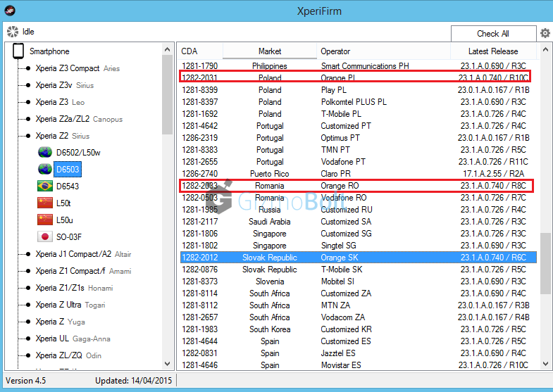Click the Idle status spinner icon
This screenshot has width=553, height=392.
(x=13, y=32)
